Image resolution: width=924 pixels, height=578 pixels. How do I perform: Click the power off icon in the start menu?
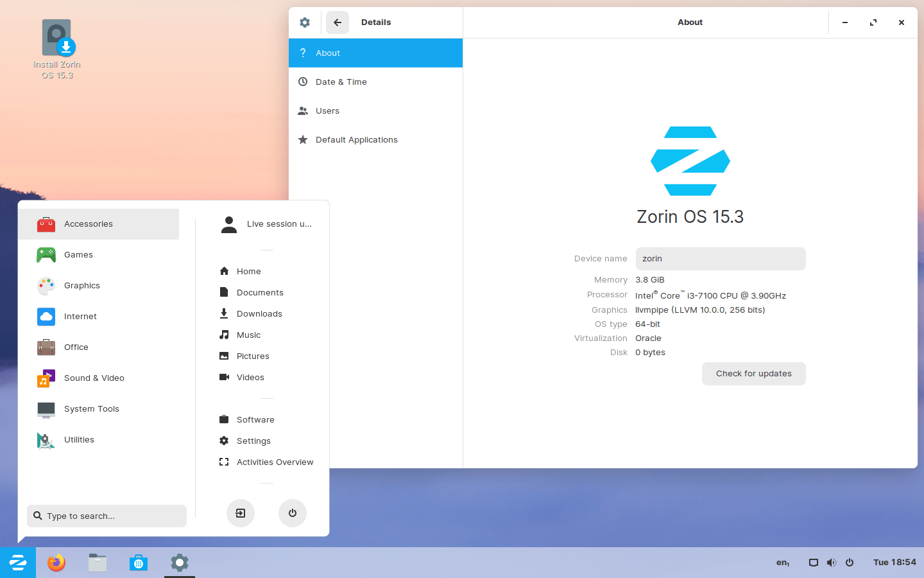[x=293, y=513]
